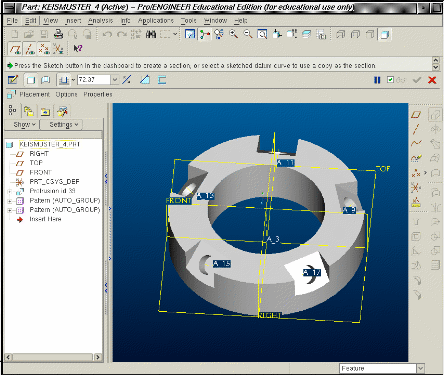This screenshot has height=375, width=444.
Task: Click the datum axis tool on right toolbar
Action: [416, 129]
